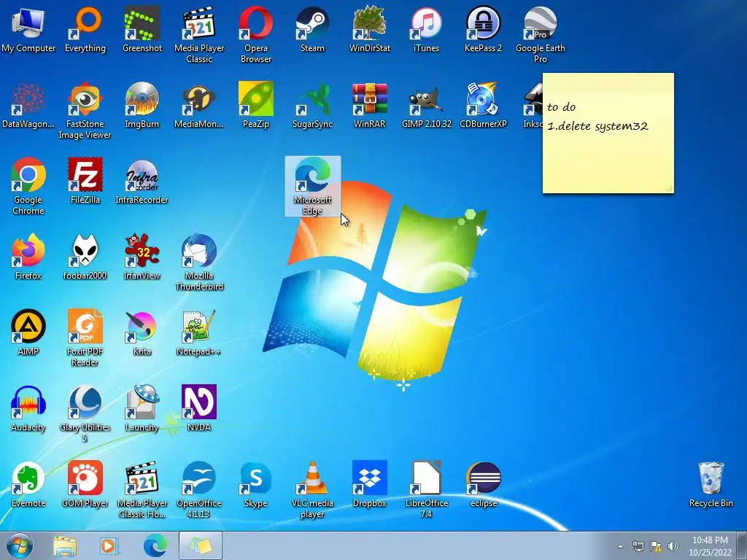
Task: Select the IrfanView shortcut
Action: [x=142, y=257]
